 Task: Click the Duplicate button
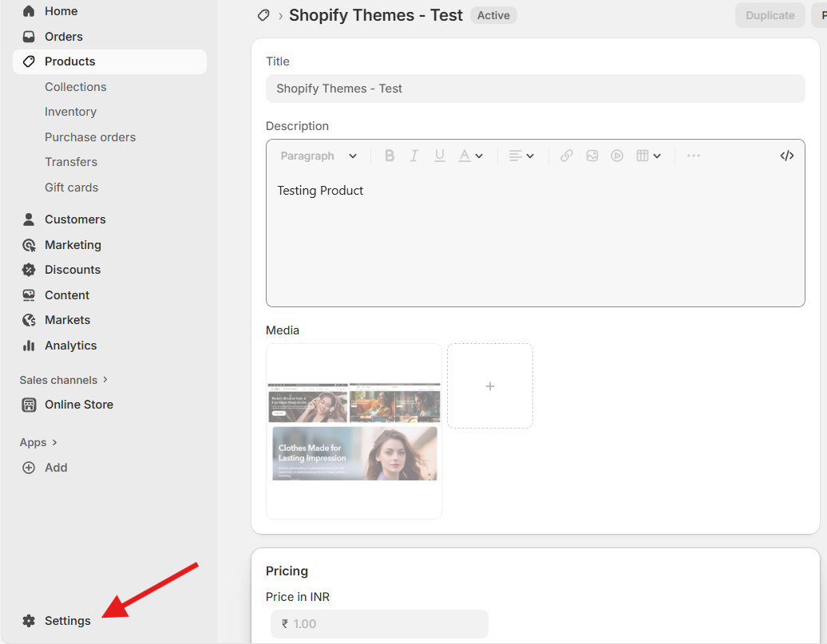point(770,15)
